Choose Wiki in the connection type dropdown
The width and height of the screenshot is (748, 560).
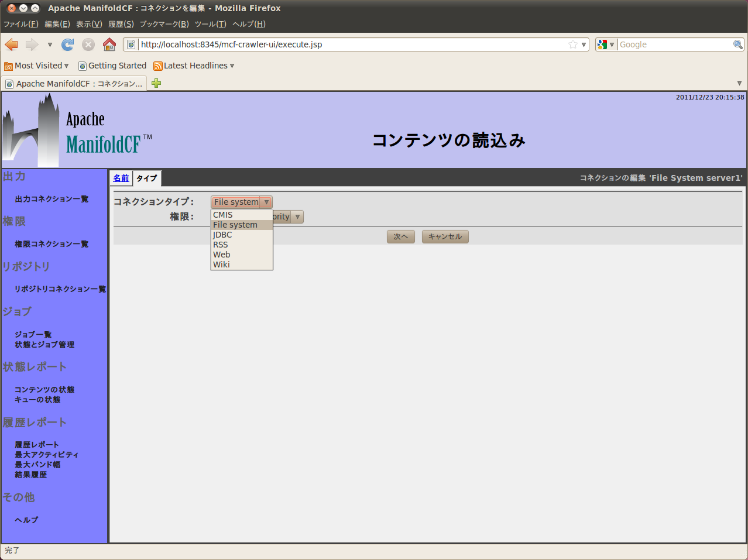pyautogui.click(x=221, y=264)
